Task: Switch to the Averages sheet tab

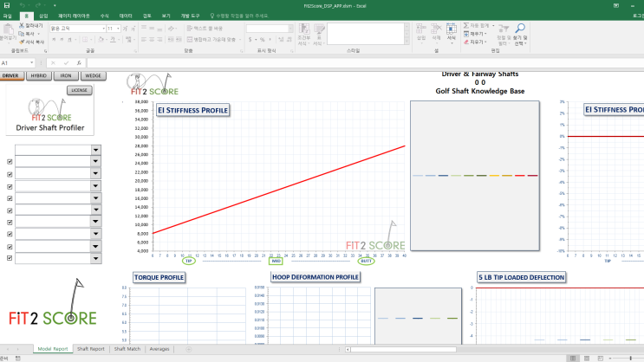Action: coord(159,349)
